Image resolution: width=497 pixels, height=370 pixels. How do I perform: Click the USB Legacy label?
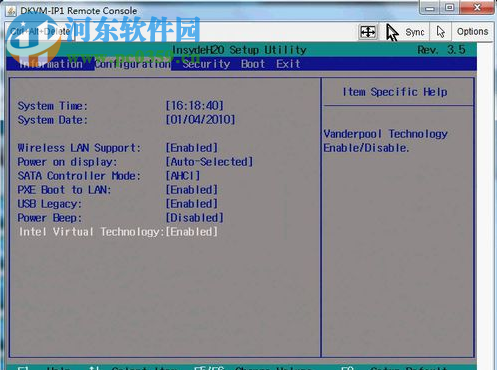(50, 204)
